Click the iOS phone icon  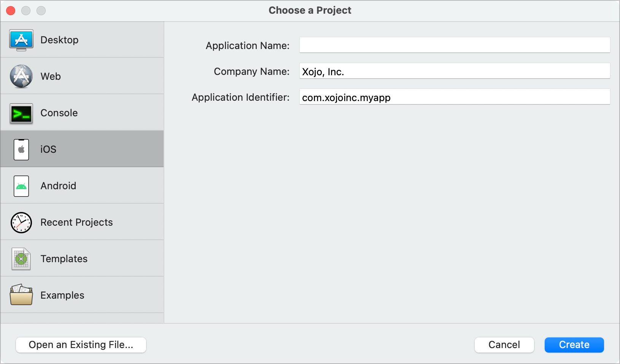click(x=21, y=149)
